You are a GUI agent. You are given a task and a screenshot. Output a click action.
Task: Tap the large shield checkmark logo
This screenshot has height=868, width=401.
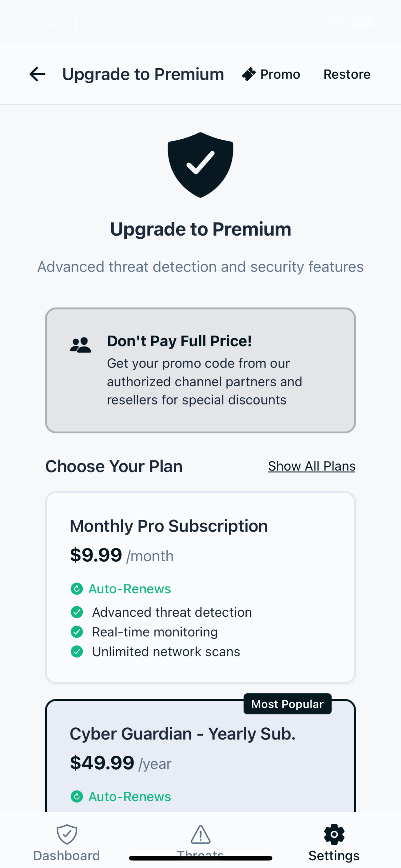click(200, 165)
